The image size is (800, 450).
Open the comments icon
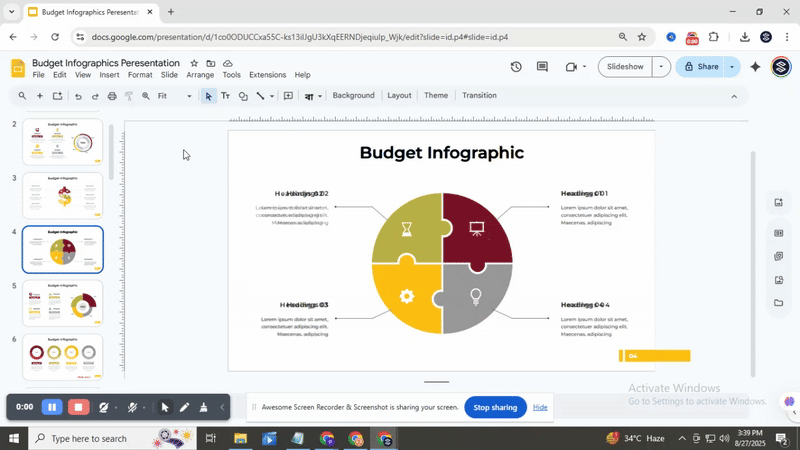point(542,67)
